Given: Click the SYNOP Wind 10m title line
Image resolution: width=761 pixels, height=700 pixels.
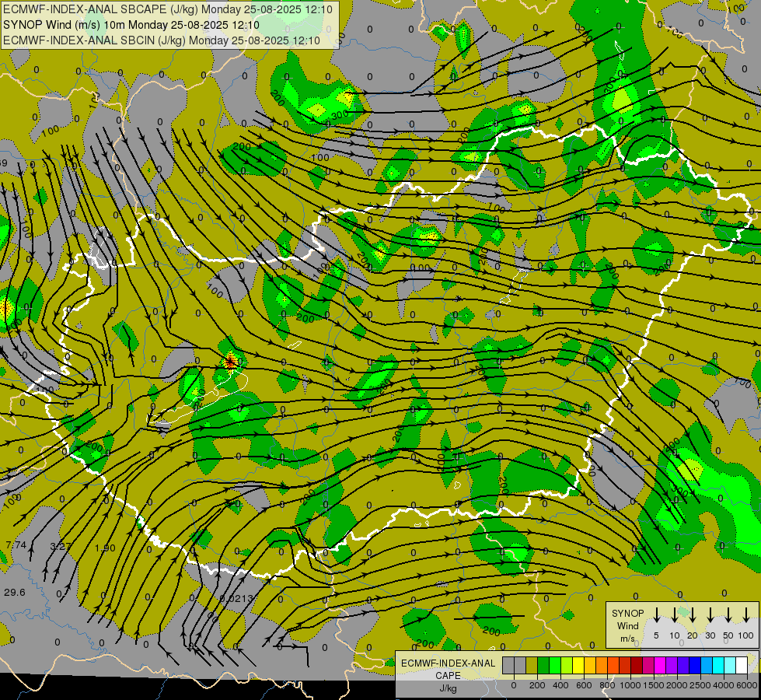Looking at the screenshot, I should pos(131,25).
